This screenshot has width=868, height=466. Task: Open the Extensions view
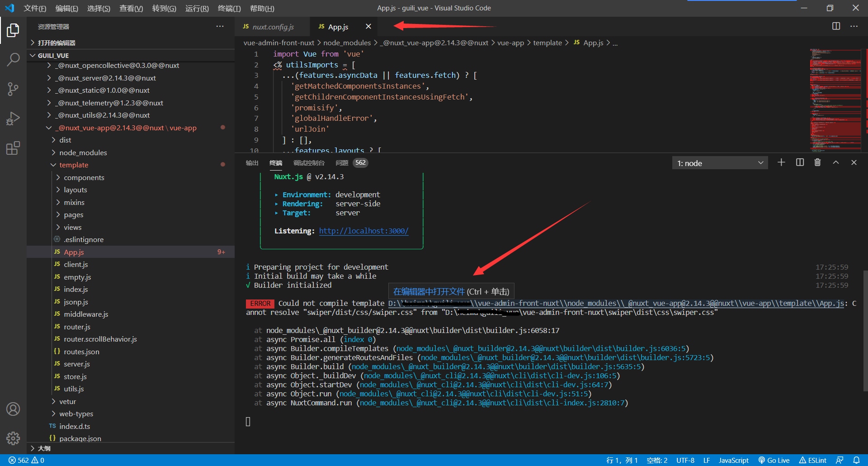[x=13, y=148]
